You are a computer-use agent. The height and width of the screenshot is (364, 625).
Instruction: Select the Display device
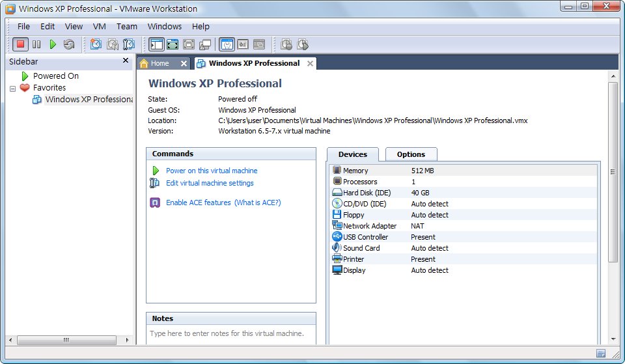[464, 270]
